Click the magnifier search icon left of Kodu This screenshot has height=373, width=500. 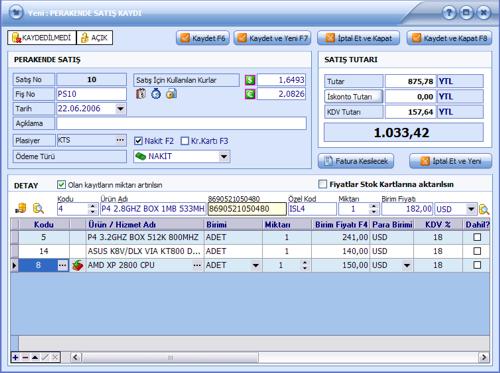pyautogui.click(x=38, y=209)
